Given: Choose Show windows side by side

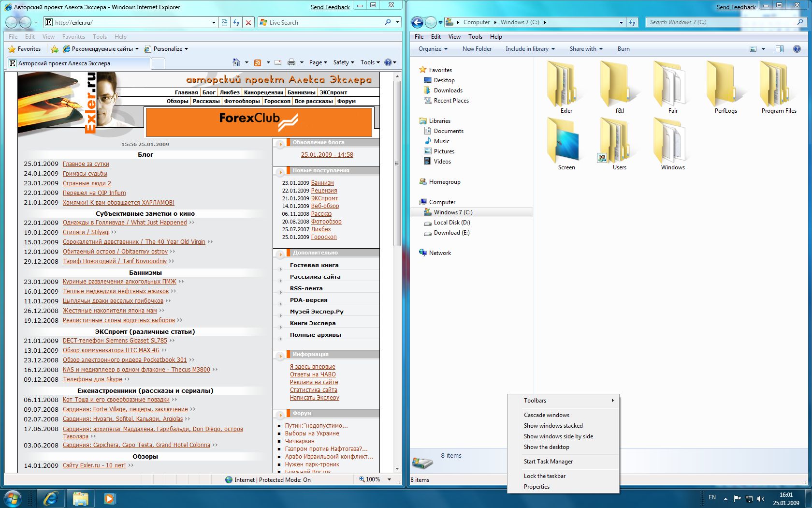Looking at the screenshot, I should (558, 436).
